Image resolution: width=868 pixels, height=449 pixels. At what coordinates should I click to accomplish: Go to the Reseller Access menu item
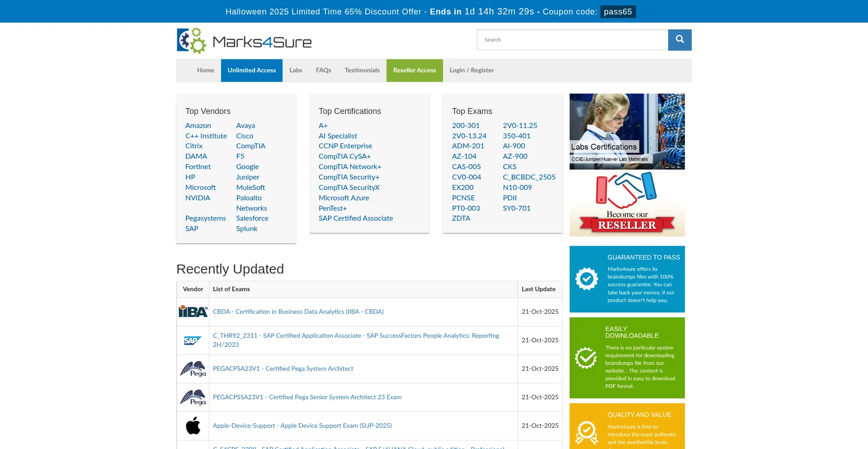414,71
